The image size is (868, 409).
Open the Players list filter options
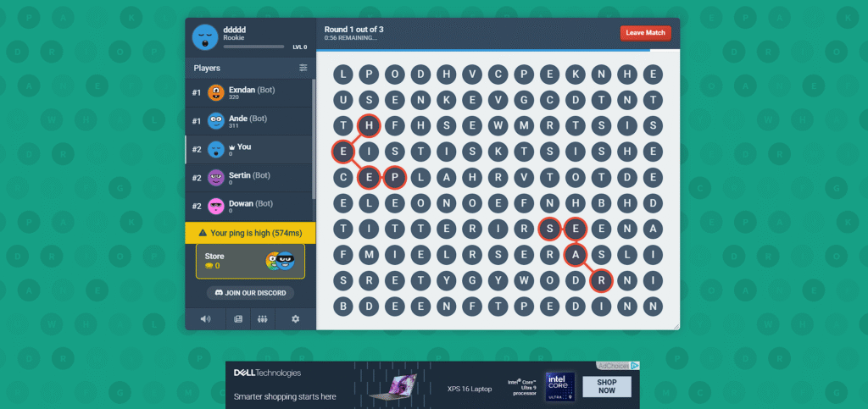coord(303,68)
